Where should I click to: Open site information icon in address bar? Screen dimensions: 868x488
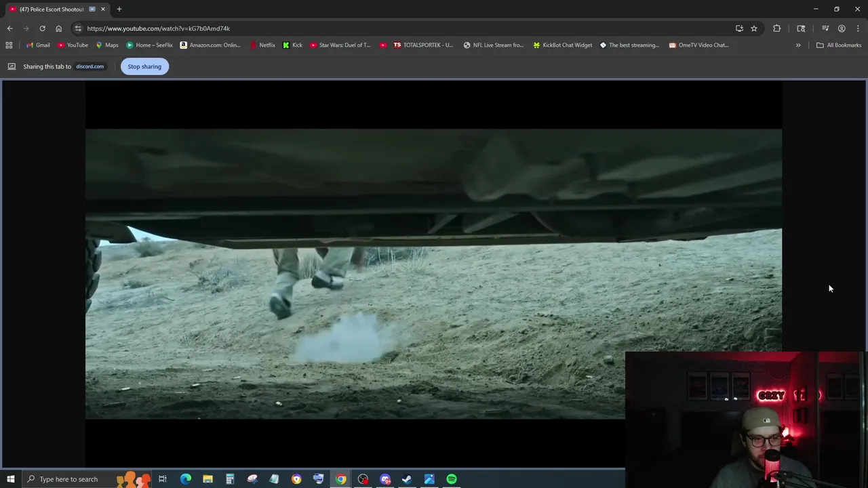pos(78,28)
